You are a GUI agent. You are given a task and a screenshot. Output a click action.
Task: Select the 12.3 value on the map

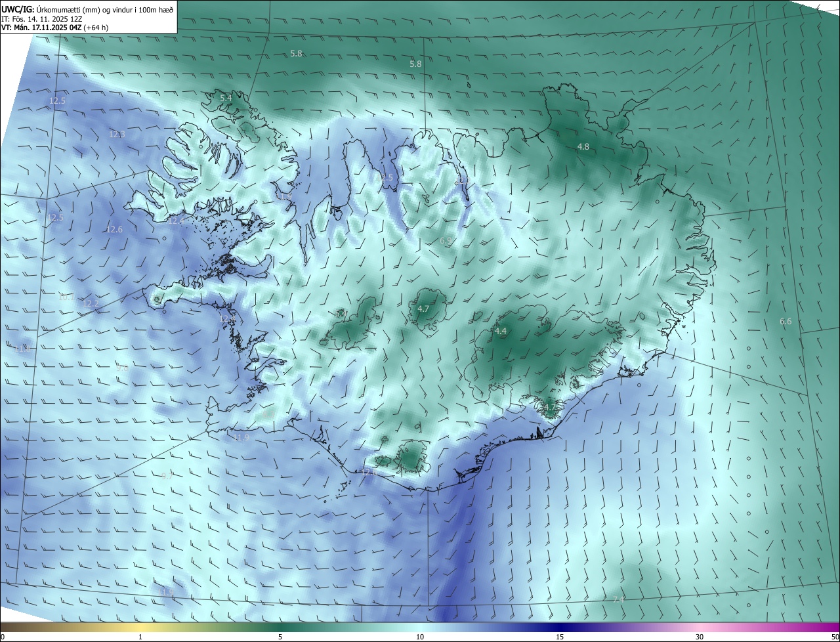(x=117, y=134)
